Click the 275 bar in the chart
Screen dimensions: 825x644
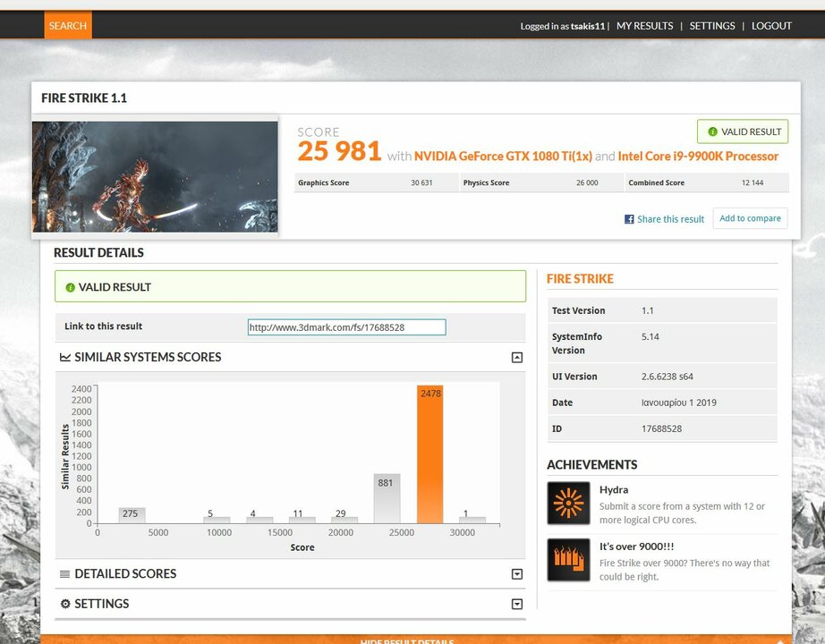132,515
